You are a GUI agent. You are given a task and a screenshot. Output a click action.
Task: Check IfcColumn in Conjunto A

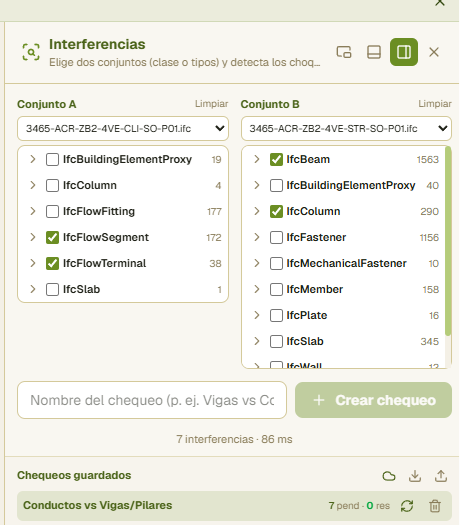point(52,185)
